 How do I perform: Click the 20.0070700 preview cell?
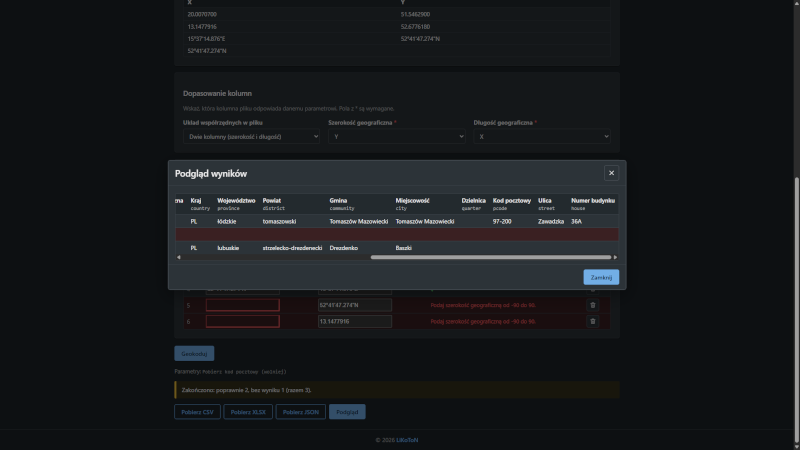pos(202,14)
